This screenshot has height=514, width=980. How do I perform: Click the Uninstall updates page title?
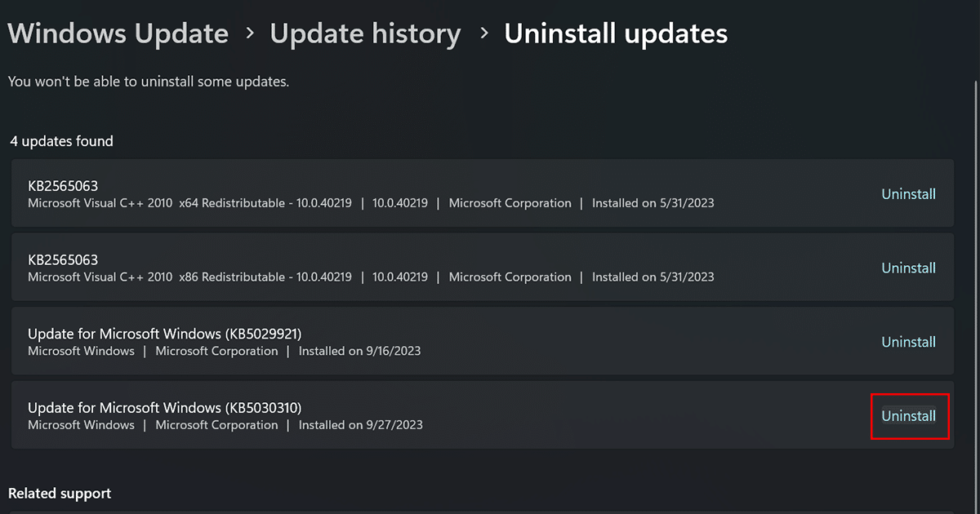[616, 33]
